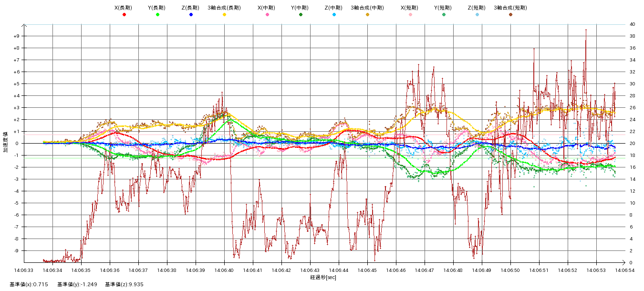Click the +9 left axis label
Image resolution: width=644 pixels, height=291 pixels.
tap(16, 36)
